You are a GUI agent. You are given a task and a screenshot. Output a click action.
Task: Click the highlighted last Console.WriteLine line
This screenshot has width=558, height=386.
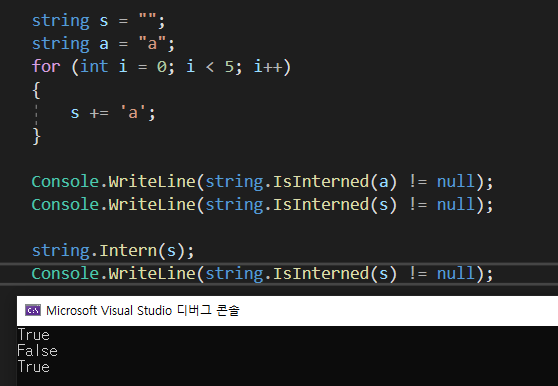(263, 274)
